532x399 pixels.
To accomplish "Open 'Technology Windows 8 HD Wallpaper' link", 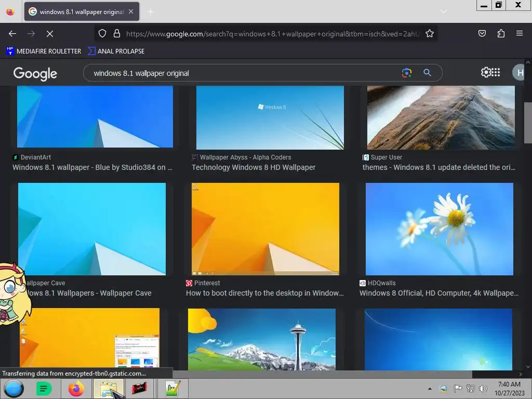I will (254, 167).
